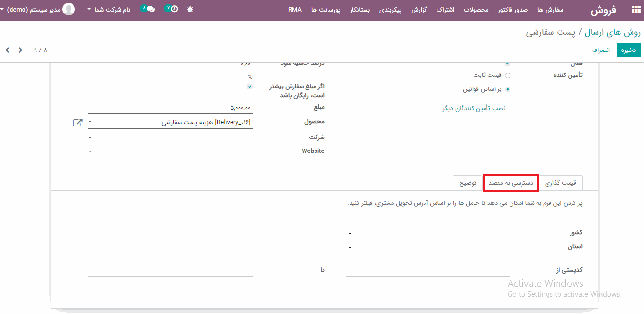This screenshot has width=644, height=314.
Task: Click the کدپستی از input field
Action: click(428, 270)
